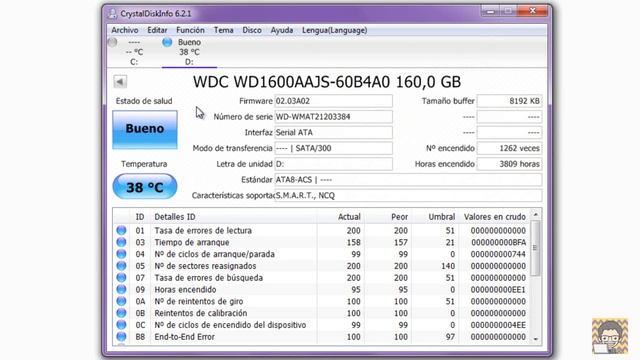This screenshot has height=360, width=640.
Task: Select the row text Nº de sectores reasignados
Action: tap(205, 266)
